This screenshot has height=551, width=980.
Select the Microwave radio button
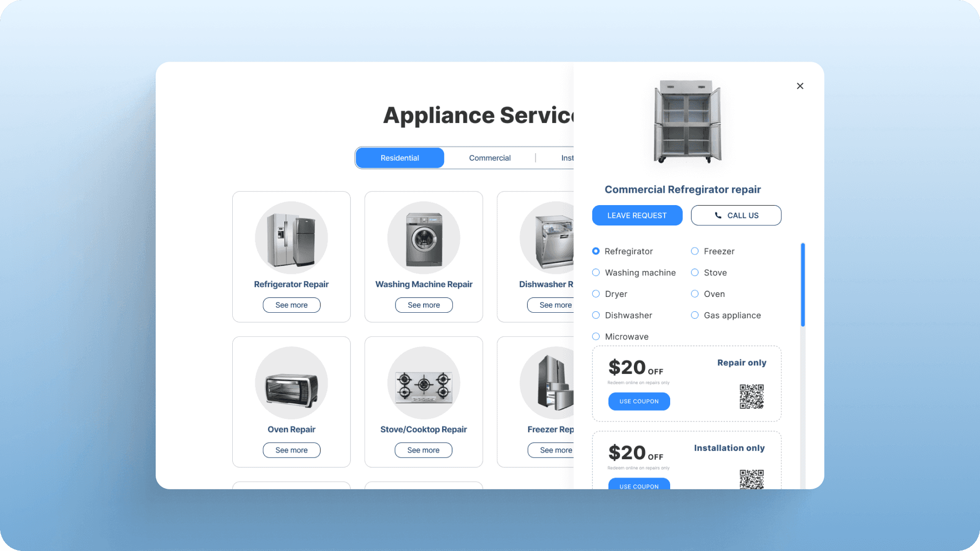[596, 337]
